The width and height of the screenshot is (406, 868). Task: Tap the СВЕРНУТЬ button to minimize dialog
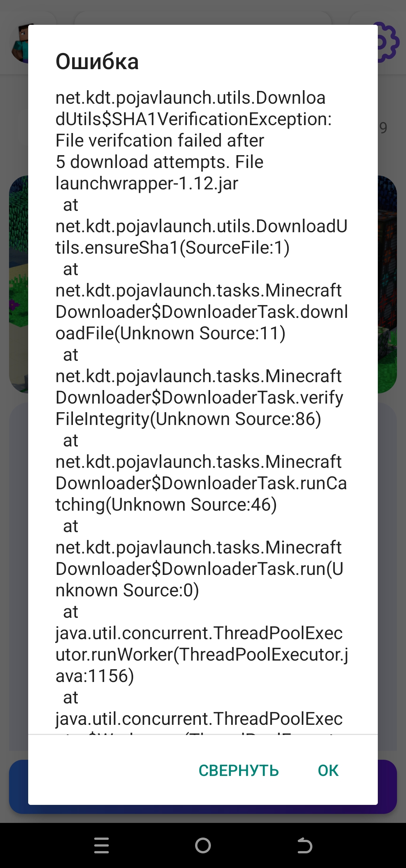[239, 771]
